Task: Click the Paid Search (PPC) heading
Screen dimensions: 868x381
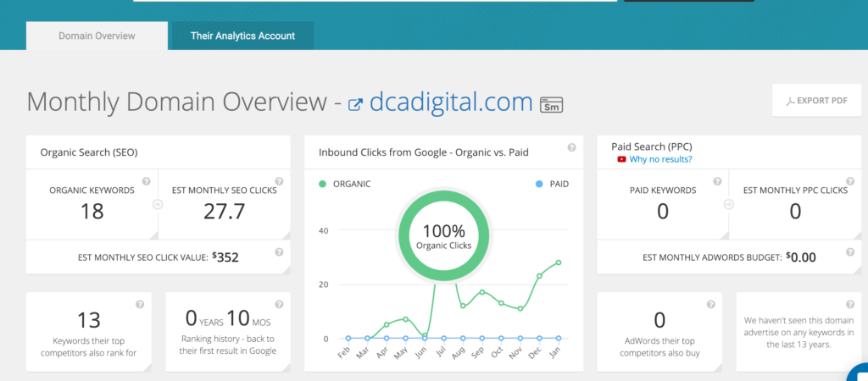Action: pyautogui.click(x=652, y=147)
